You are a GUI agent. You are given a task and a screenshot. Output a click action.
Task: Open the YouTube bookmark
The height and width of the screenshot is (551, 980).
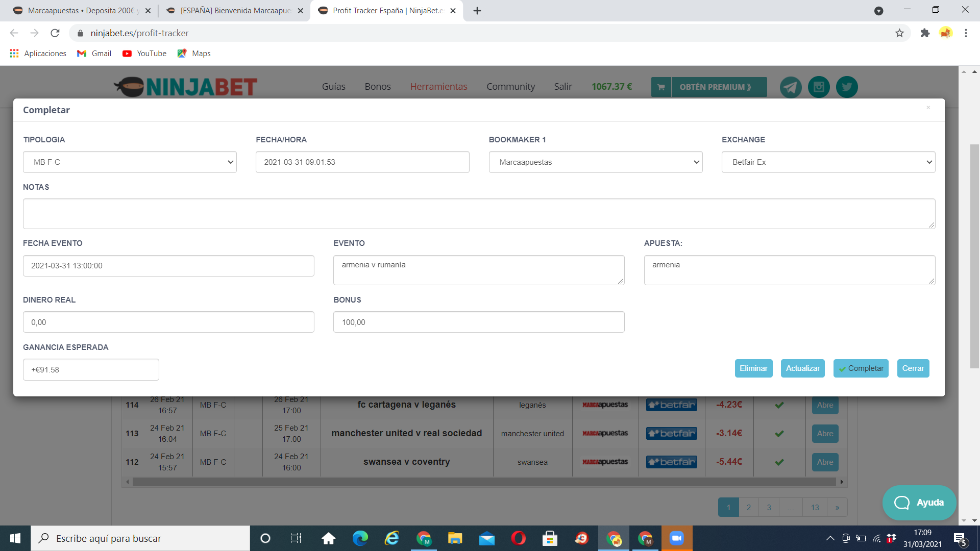[144, 54]
